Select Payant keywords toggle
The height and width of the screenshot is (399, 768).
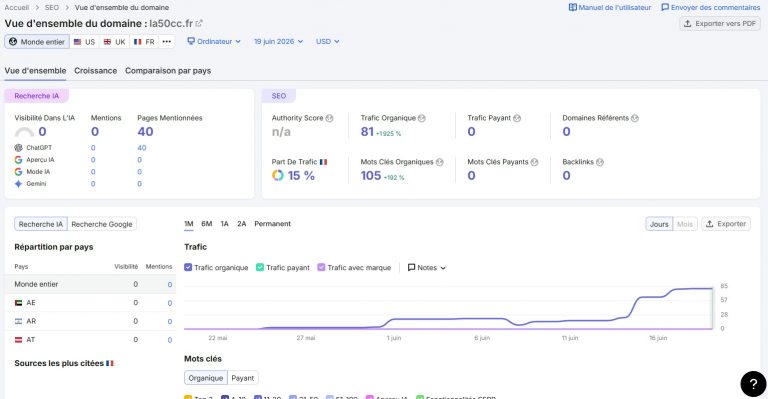(x=242, y=378)
